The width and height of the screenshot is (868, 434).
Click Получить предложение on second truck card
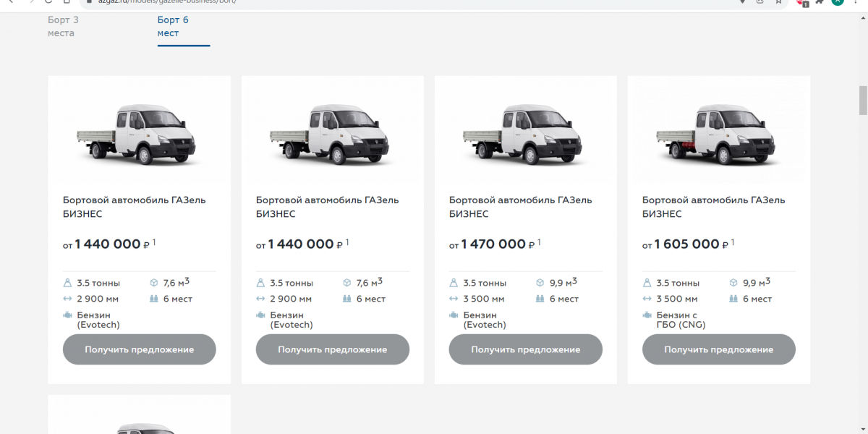332,349
